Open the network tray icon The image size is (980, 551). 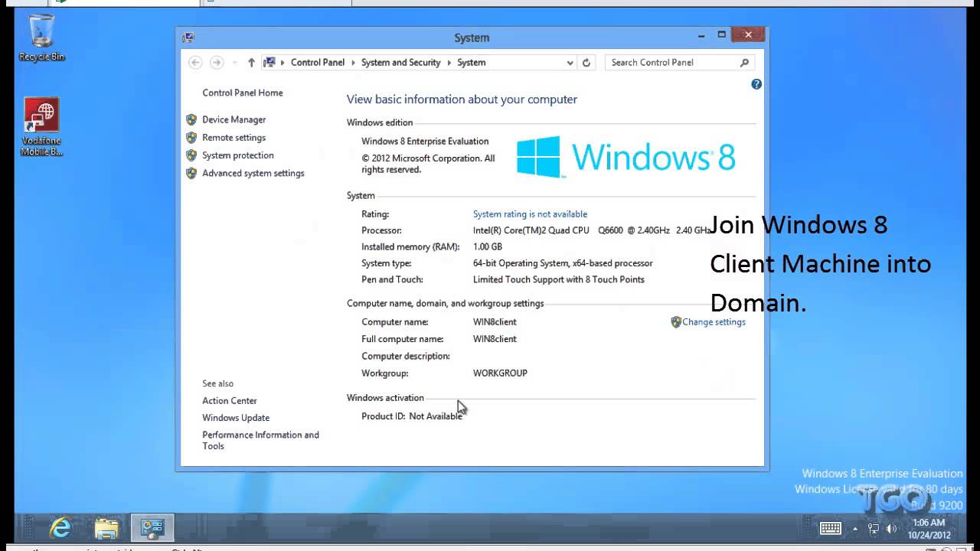pos(874,528)
